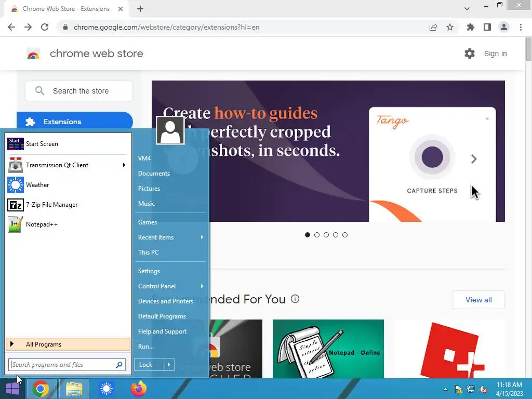Advance banner with next arrow

click(474, 159)
